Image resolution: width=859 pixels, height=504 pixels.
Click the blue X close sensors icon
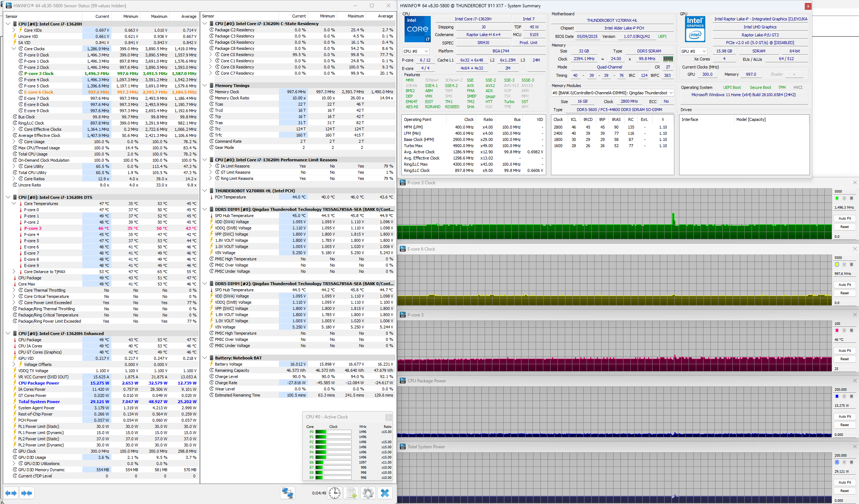pyautogui.click(x=385, y=493)
